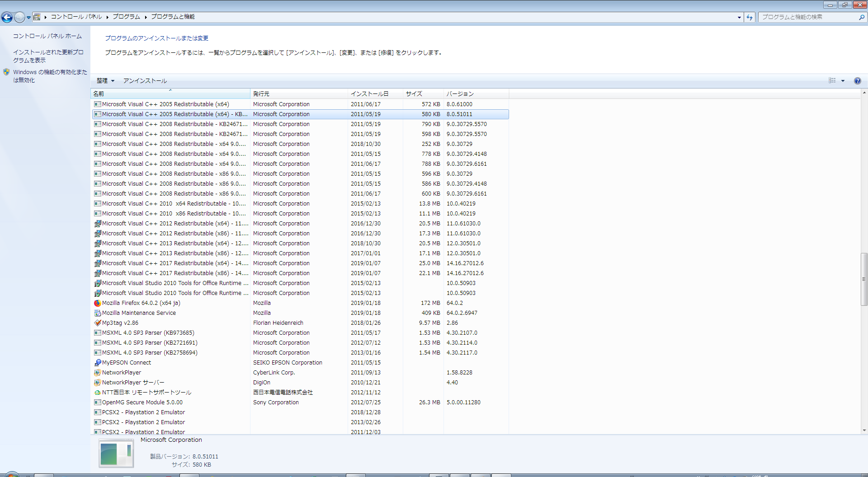Click the vertical scrollbar thumb of program list

coord(864,279)
